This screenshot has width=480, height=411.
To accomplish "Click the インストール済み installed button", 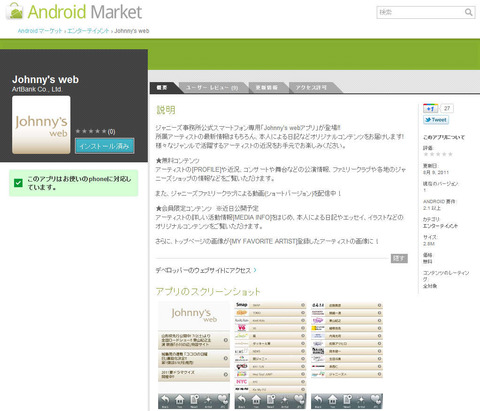I will 105,146.
